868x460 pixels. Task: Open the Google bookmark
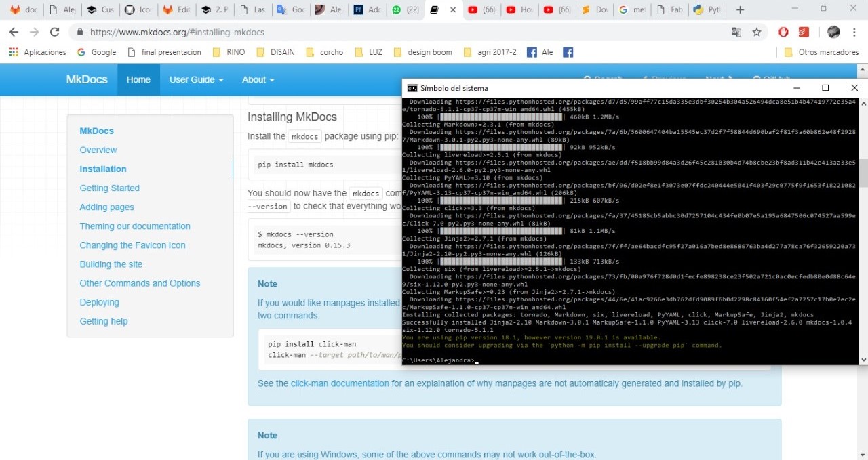(96, 52)
